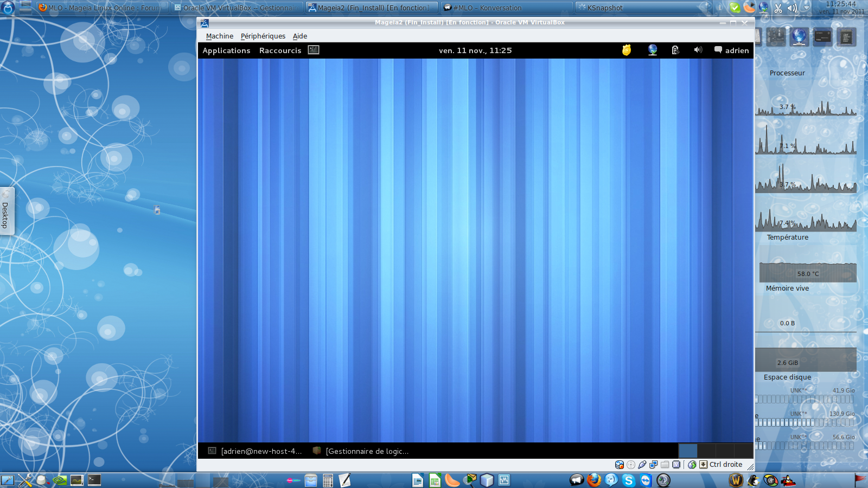
Task: Click VirtualBox shared folders status icon
Action: tap(665, 465)
